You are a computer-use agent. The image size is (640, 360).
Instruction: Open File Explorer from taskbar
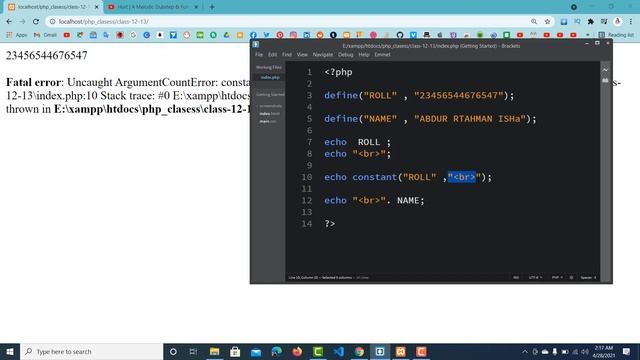point(214,351)
